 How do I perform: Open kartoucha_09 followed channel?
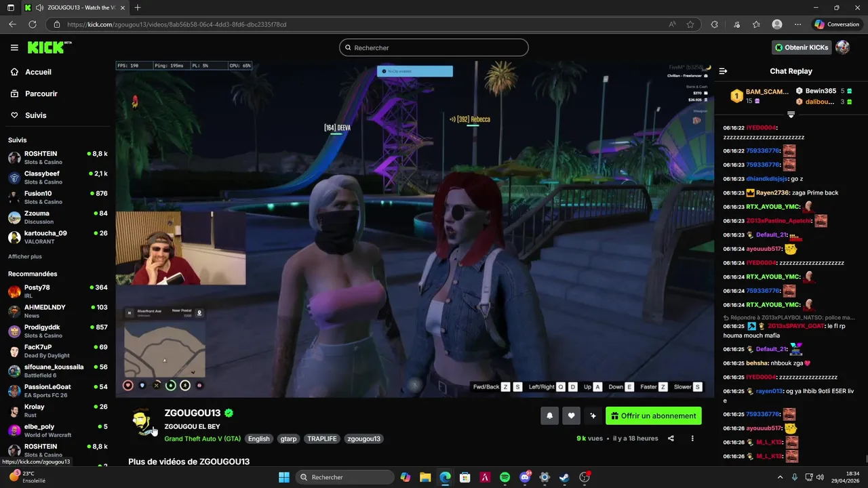pos(58,237)
